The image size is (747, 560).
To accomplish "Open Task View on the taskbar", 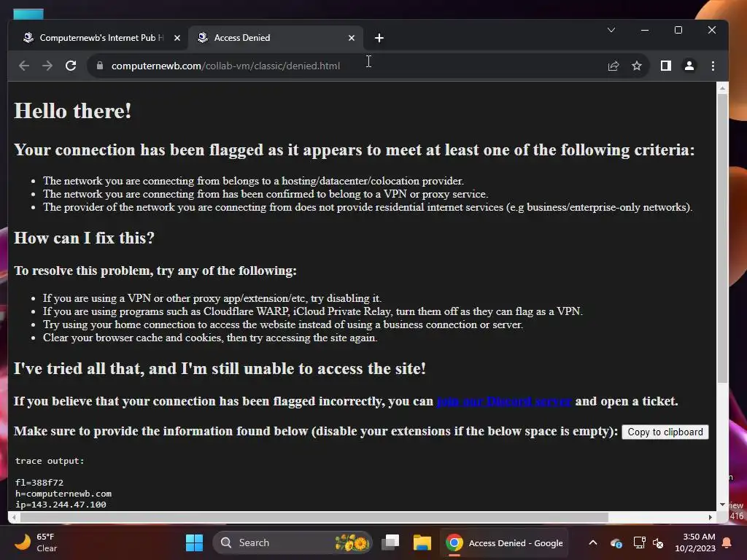I will coord(391,542).
